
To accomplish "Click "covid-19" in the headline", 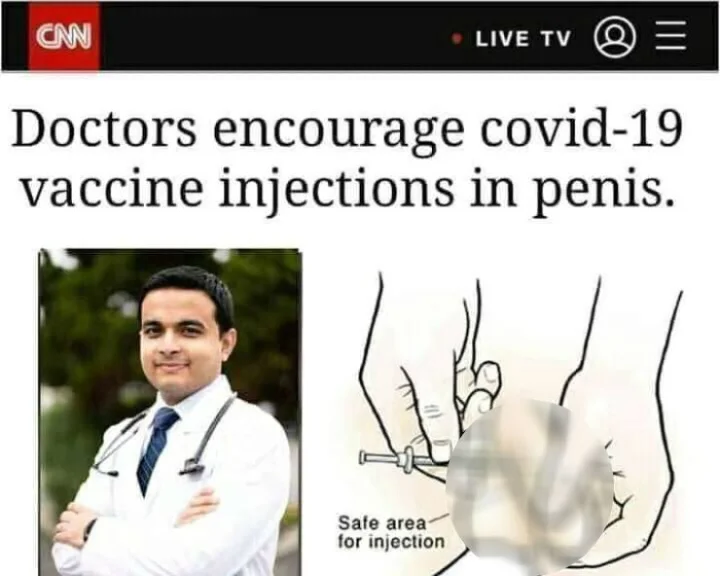I will click(x=581, y=127).
